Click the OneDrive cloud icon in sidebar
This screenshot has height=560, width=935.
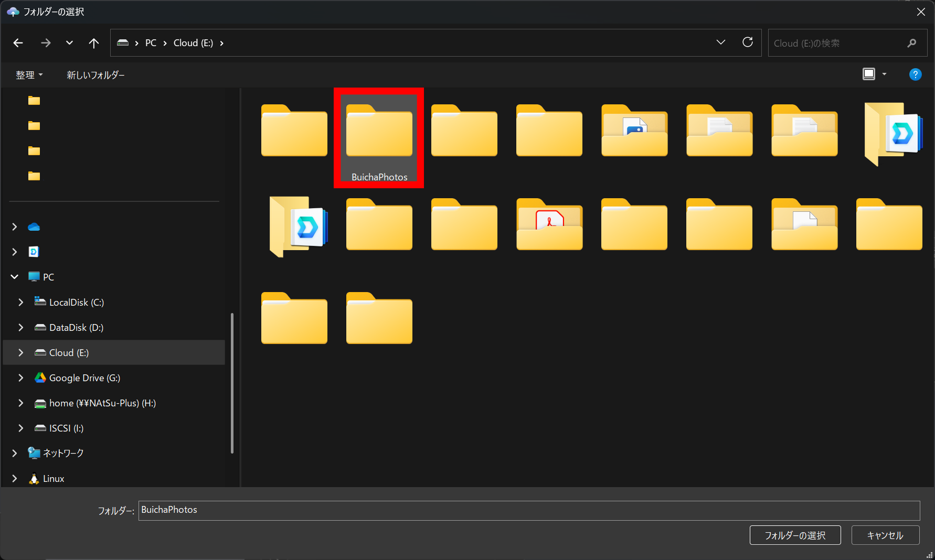(34, 227)
